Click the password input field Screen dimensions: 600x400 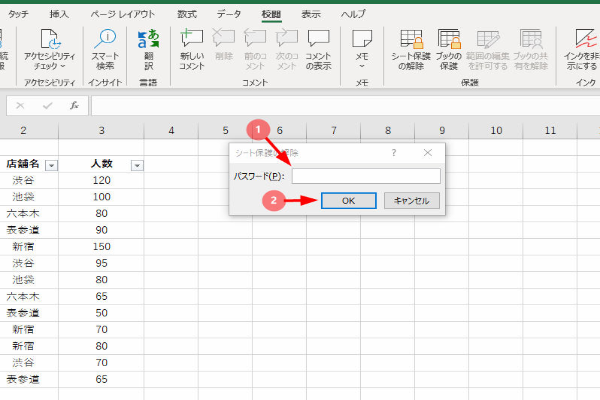coord(365,176)
